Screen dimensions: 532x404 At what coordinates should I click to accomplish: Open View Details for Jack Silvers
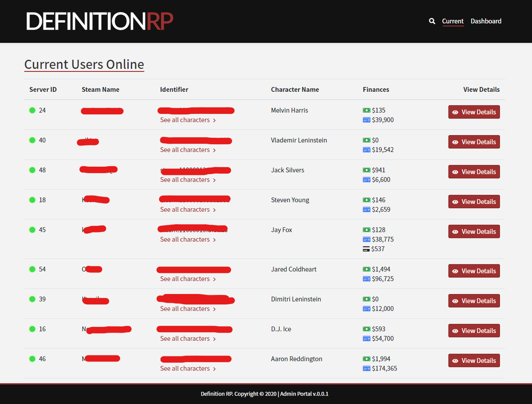(x=474, y=172)
